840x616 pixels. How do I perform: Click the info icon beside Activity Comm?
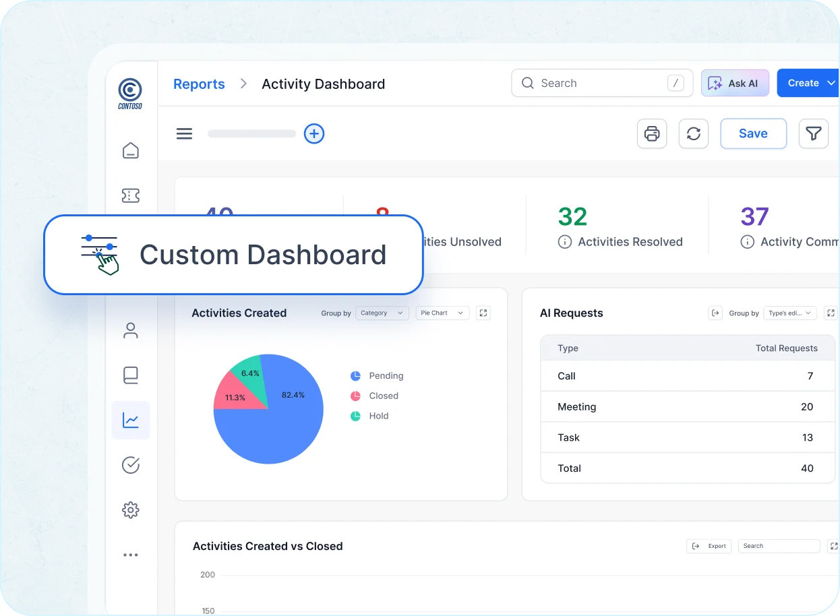[x=747, y=242]
